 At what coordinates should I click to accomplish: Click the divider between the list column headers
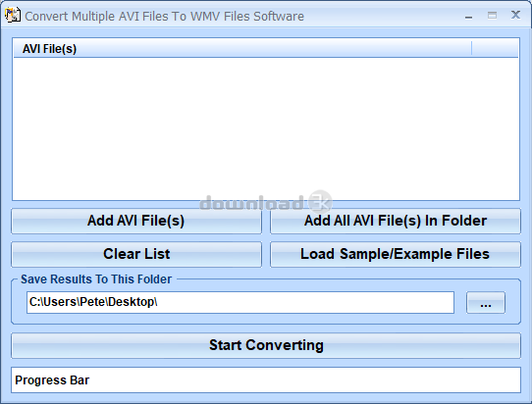(471, 49)
